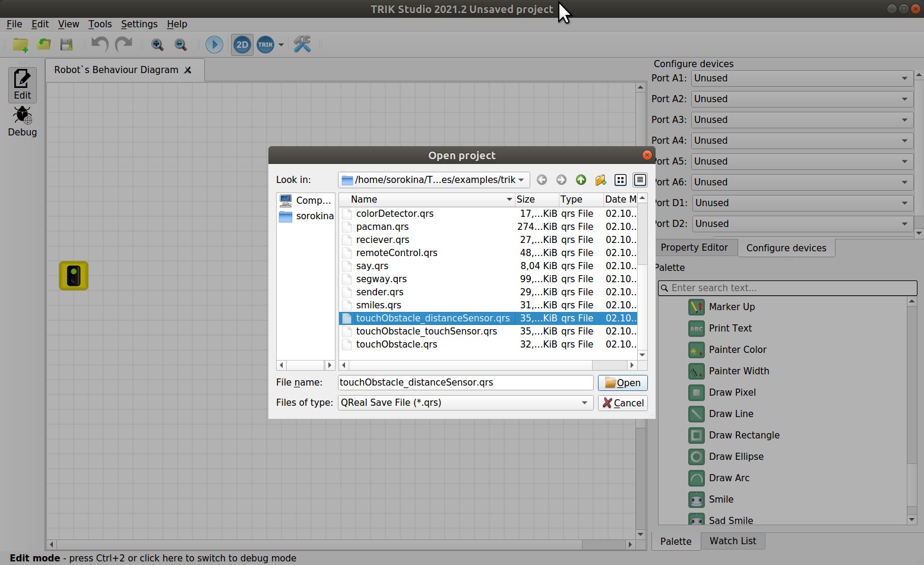Toggle the 2D model mode icon
The height and width of the screenshot is (565, 924).
pyautogui.click(x=242, y=45)
